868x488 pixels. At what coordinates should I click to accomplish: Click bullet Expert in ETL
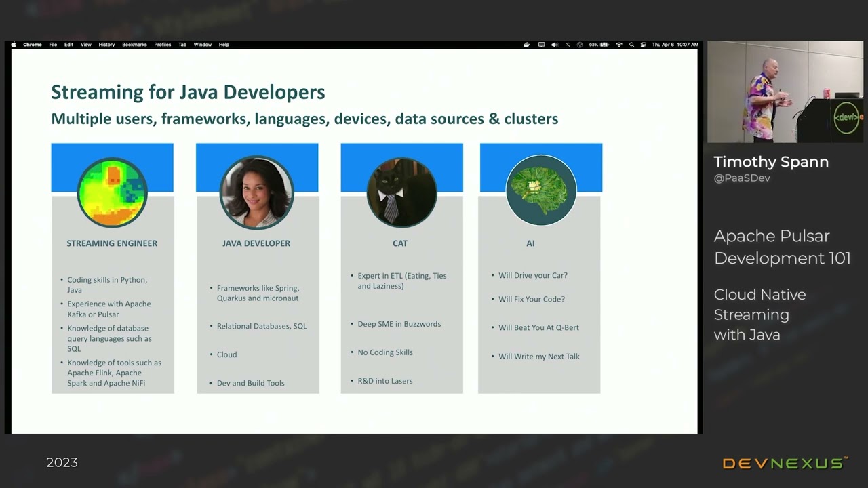coord(402,281)
